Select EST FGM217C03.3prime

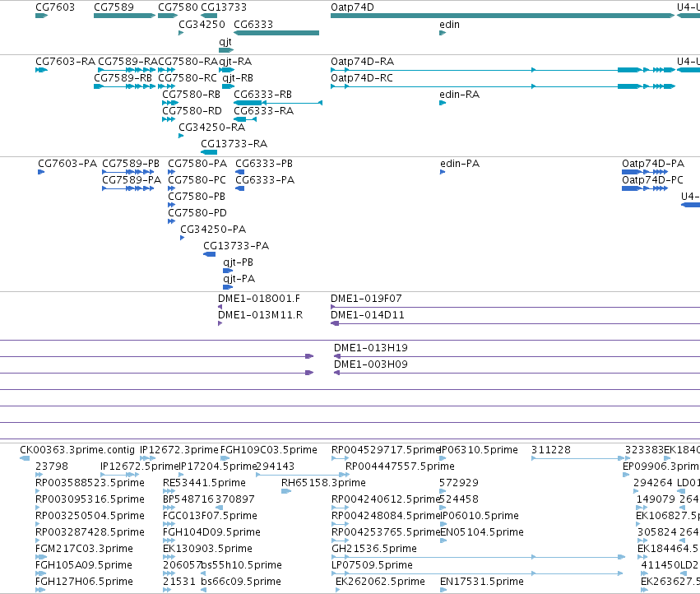84,549
